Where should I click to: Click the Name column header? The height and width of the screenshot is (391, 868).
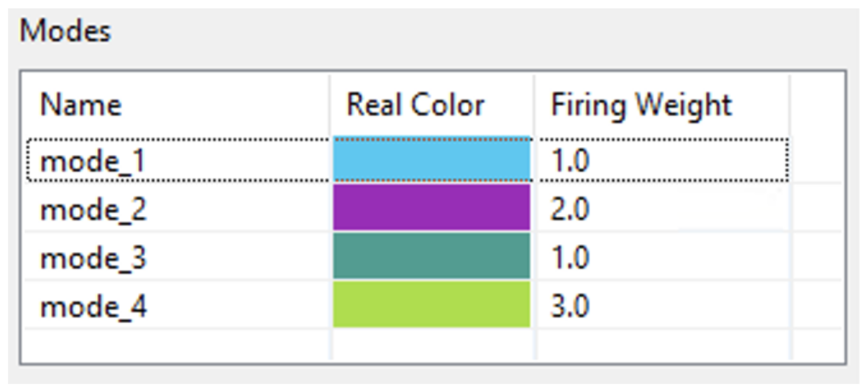click(x=81, y=105)
